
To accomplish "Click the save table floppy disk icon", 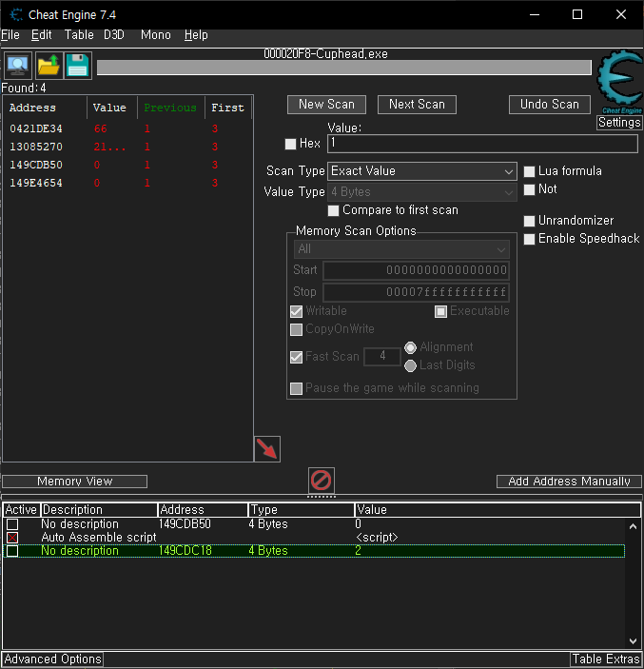I will click(78, 66).
